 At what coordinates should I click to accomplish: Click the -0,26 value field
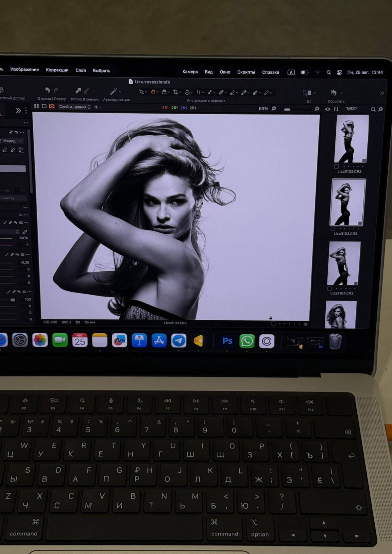(25, 262)
